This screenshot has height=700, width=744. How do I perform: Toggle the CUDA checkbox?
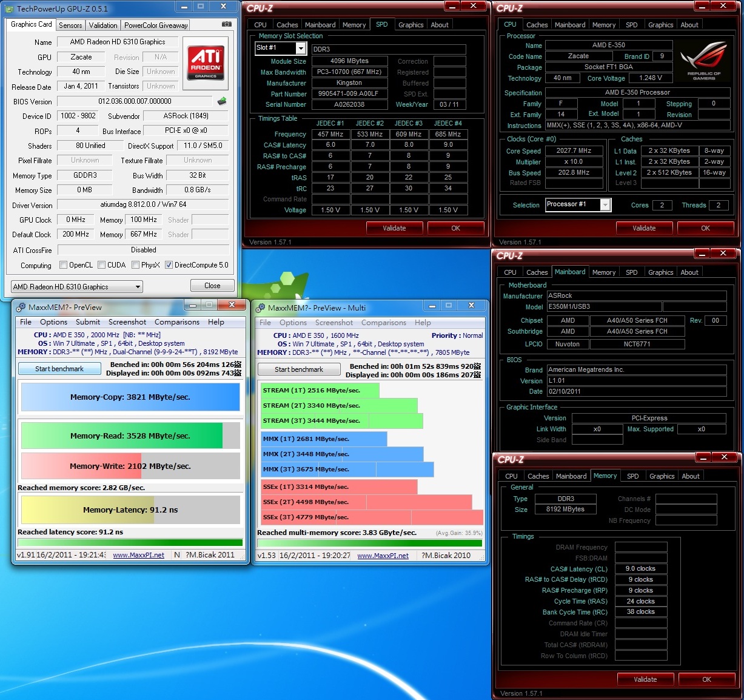[101, 265]
